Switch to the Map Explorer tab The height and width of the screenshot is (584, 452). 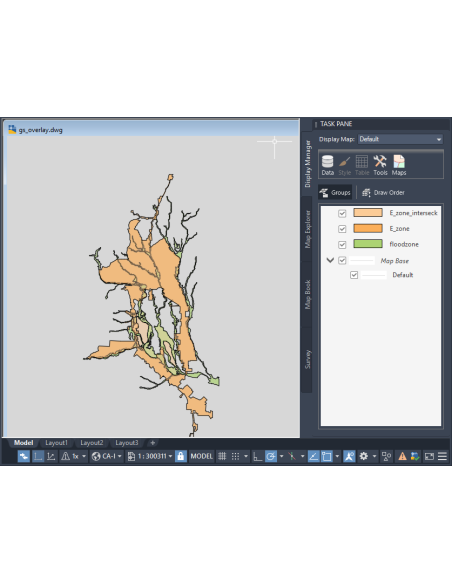click(307, 229)
